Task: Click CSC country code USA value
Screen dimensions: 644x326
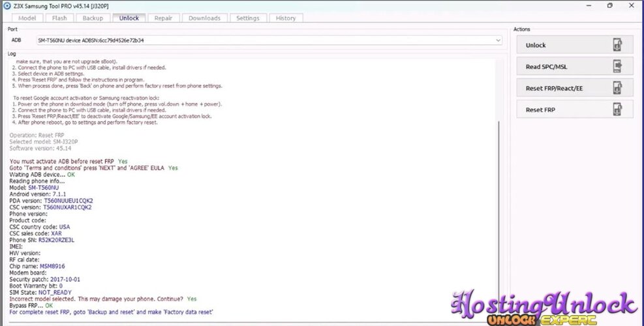Action: tap(65, 227)
